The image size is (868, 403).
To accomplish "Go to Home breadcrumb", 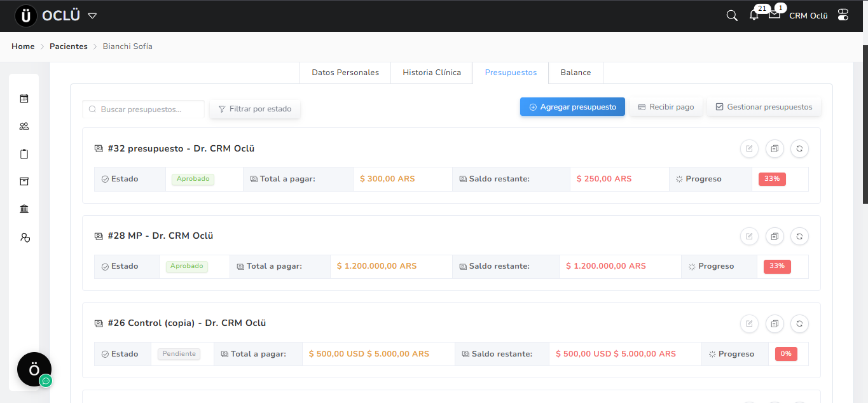I will point(23,46).
